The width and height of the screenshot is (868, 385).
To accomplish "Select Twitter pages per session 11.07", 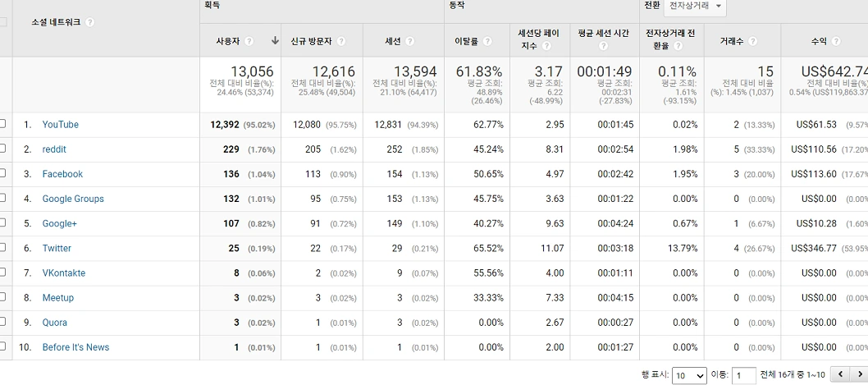I will tap(552, 248).
